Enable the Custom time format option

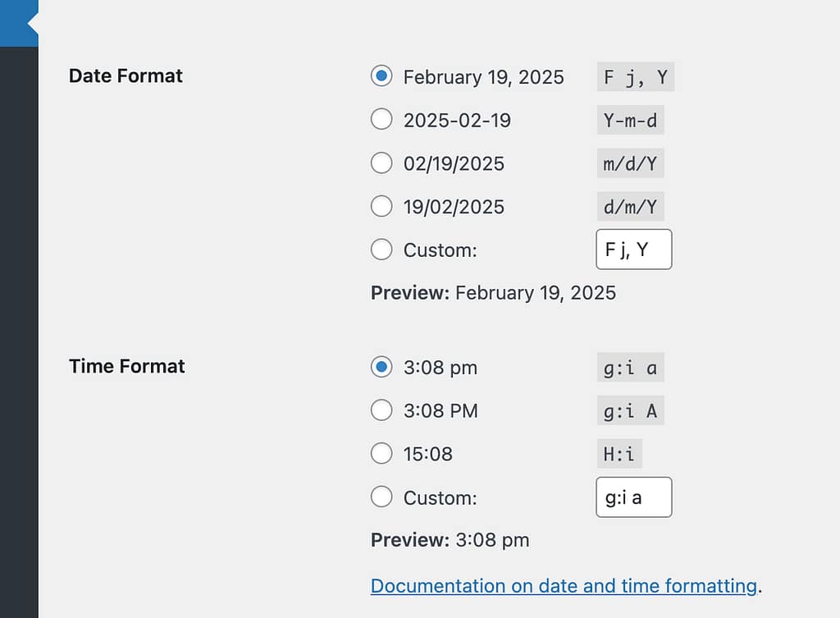[381, 497]
